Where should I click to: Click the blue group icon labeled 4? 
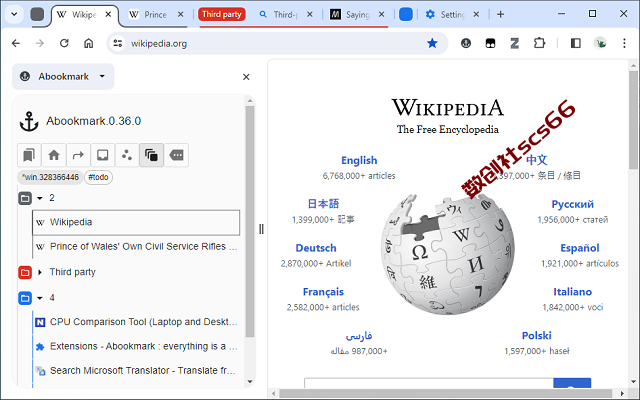tap(25, 298)
